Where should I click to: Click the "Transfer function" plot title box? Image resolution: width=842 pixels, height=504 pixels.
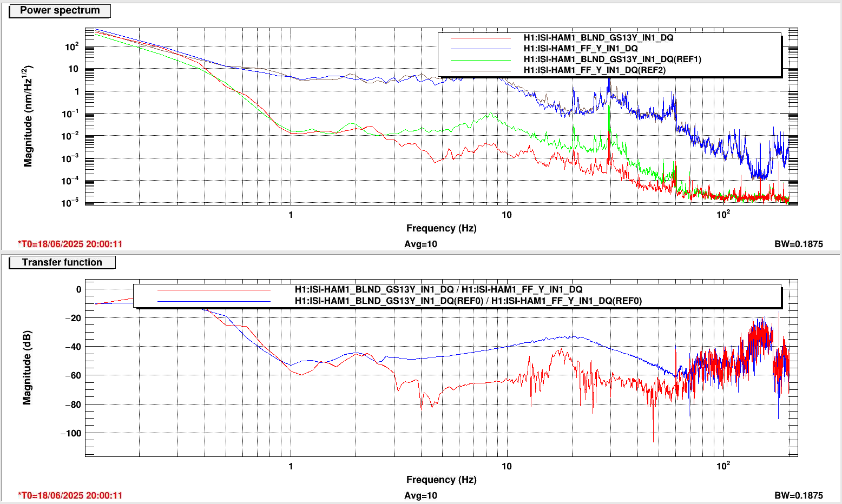coord(62,262)
